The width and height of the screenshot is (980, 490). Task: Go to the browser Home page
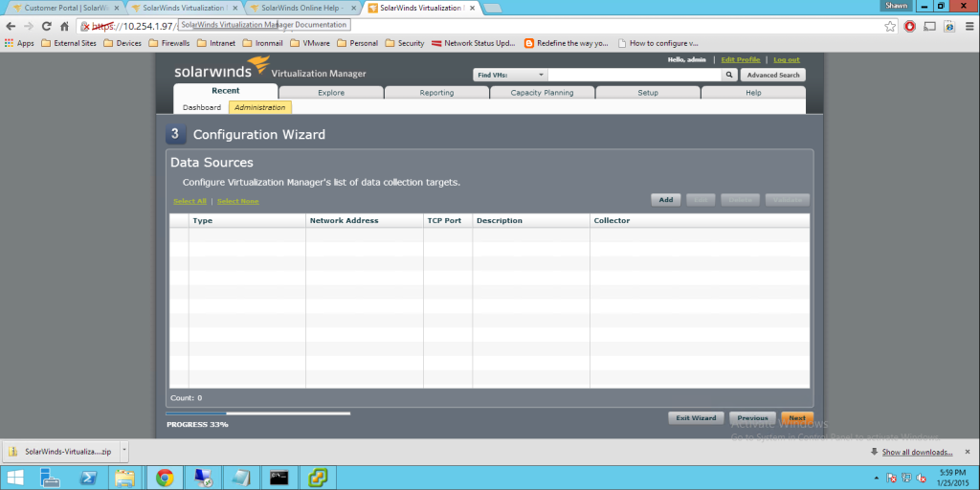click(64, 26)
